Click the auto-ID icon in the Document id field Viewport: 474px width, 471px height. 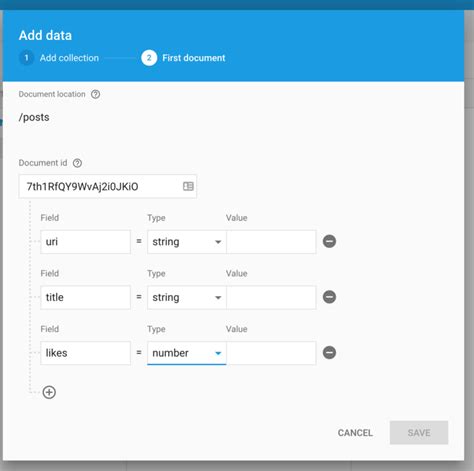188,186
